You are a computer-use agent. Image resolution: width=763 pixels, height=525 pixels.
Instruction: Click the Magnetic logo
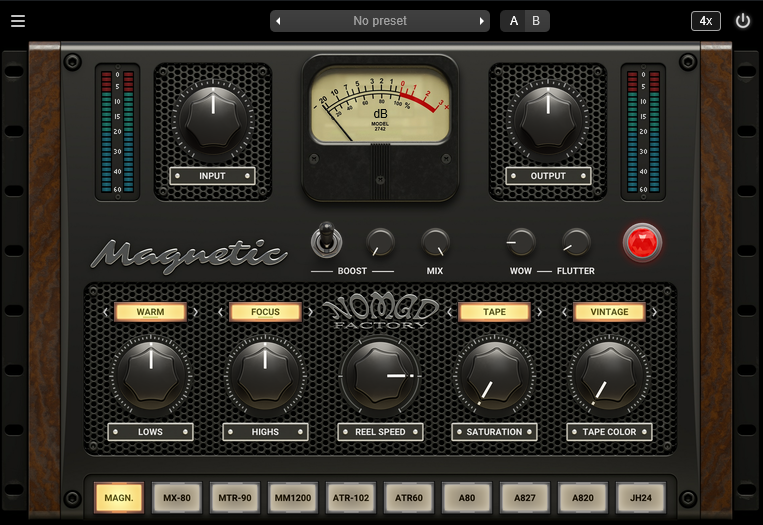[189, 255]
